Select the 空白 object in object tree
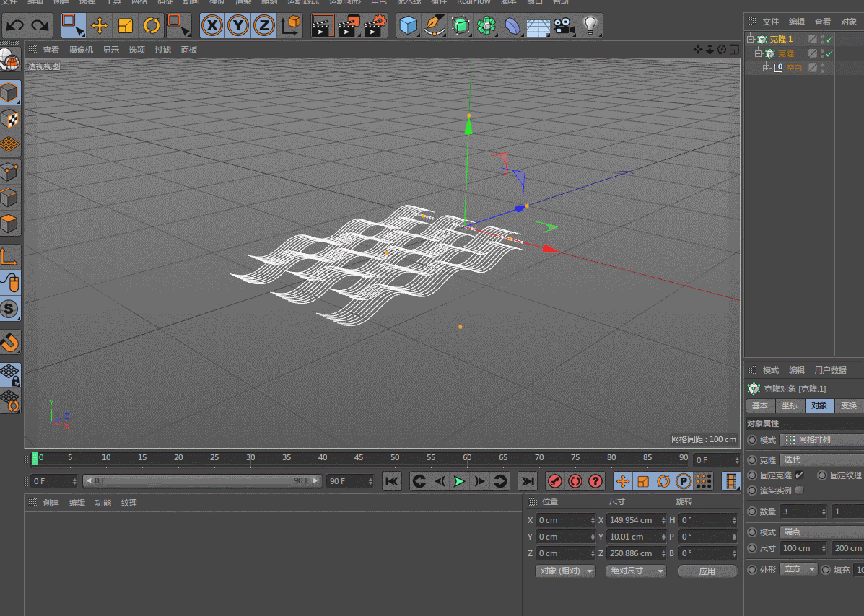864x616 pixels. coord(793,68)
